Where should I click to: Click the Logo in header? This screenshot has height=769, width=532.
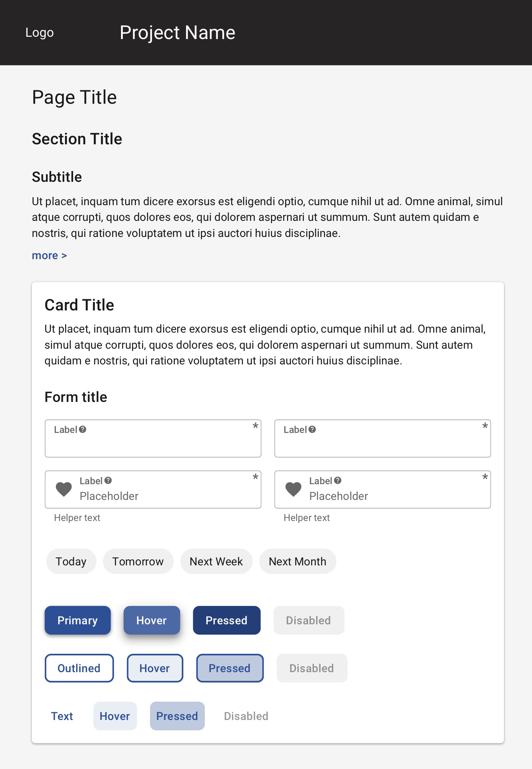coord(39,33)
